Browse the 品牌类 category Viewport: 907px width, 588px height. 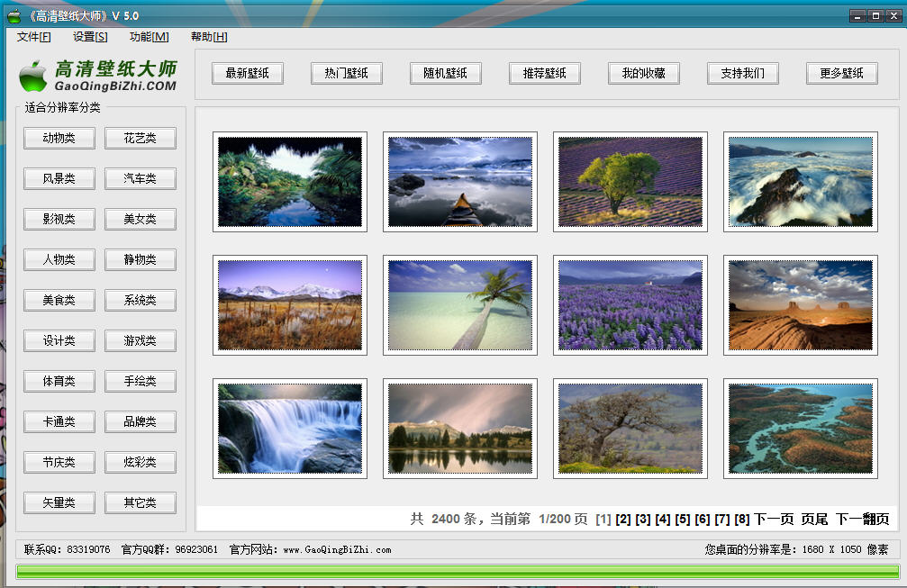[x=140, y=421]
